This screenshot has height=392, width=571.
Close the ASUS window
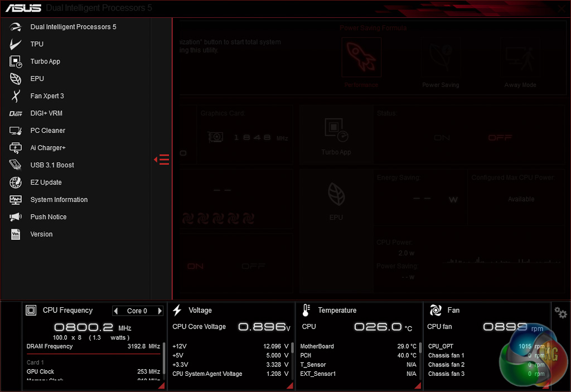click(x=562, y=8)
